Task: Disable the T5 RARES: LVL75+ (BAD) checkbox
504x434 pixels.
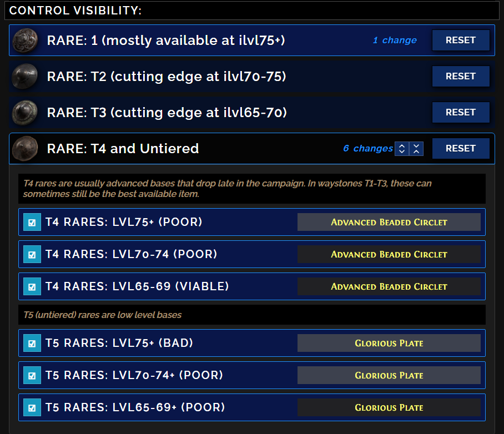Action: 32,343
